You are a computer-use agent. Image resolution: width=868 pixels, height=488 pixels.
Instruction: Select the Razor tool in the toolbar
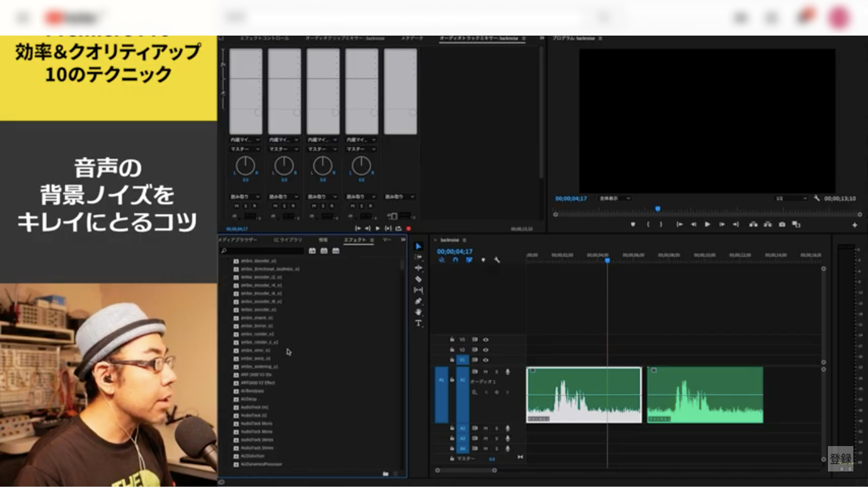click(x=418, y=279)
